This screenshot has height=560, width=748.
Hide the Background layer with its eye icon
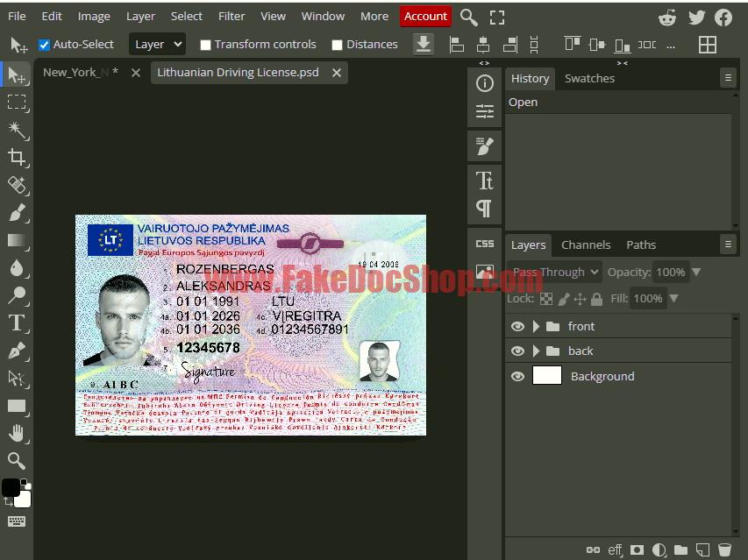click(x=517, y=376)
